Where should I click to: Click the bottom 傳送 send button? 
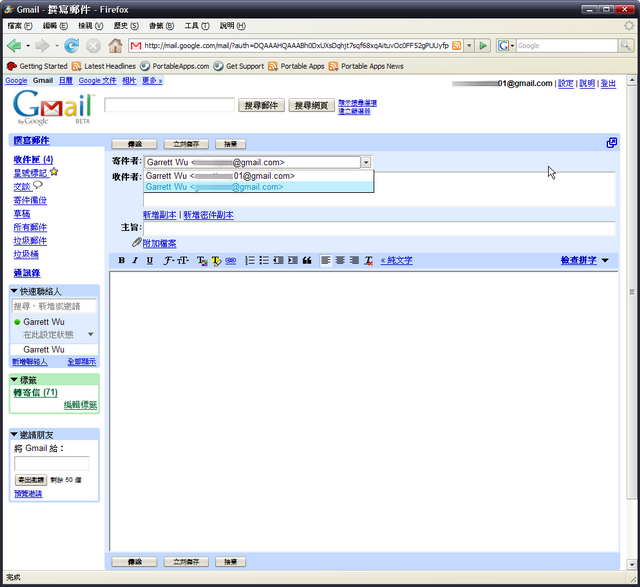134,562
